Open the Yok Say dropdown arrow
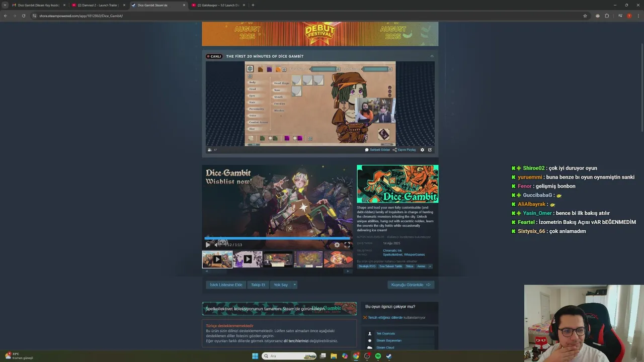644x362 pixels. (x=295, y=285)
